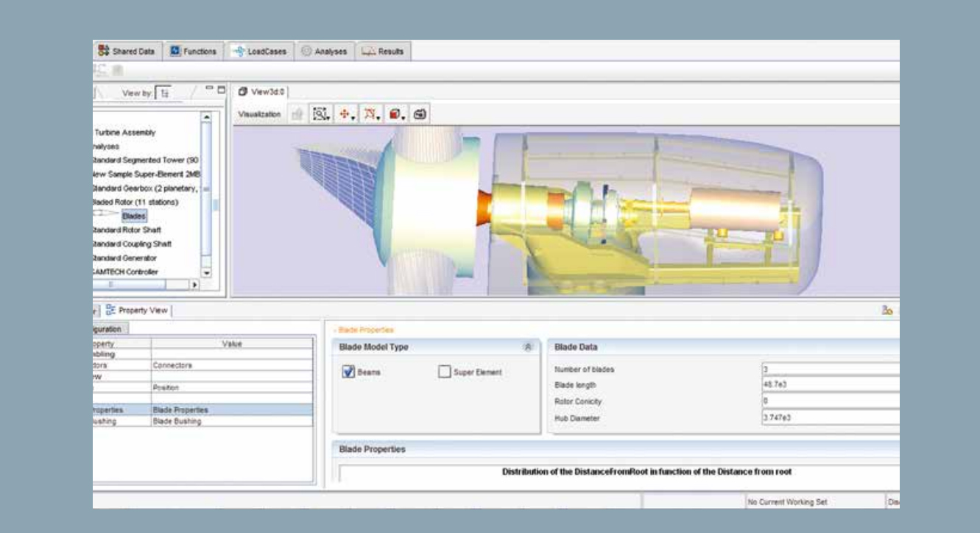Click the zoom-to-region icon in Visualization toolbar

[320, 114]
